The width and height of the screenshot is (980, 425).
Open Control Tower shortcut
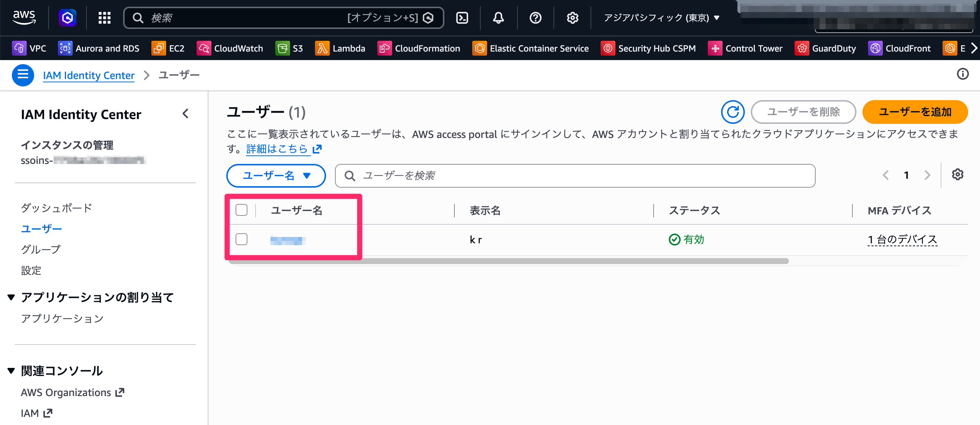point(745,48)
